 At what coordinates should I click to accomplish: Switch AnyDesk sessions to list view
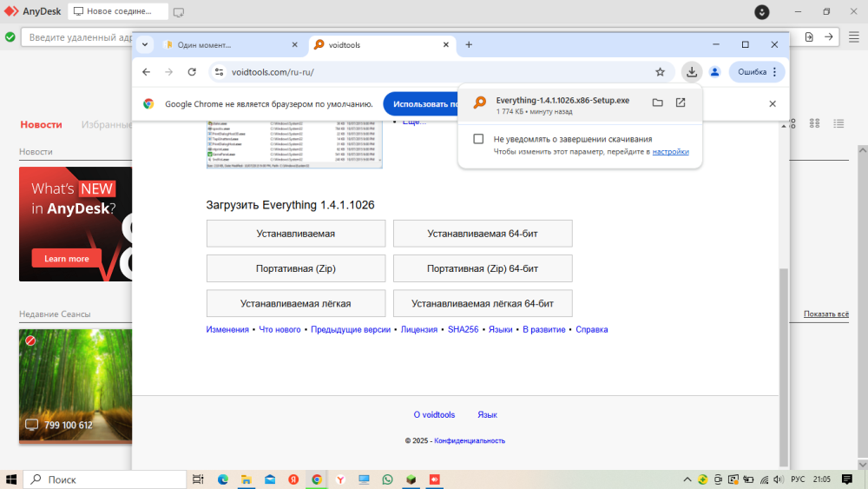point(838,123)
